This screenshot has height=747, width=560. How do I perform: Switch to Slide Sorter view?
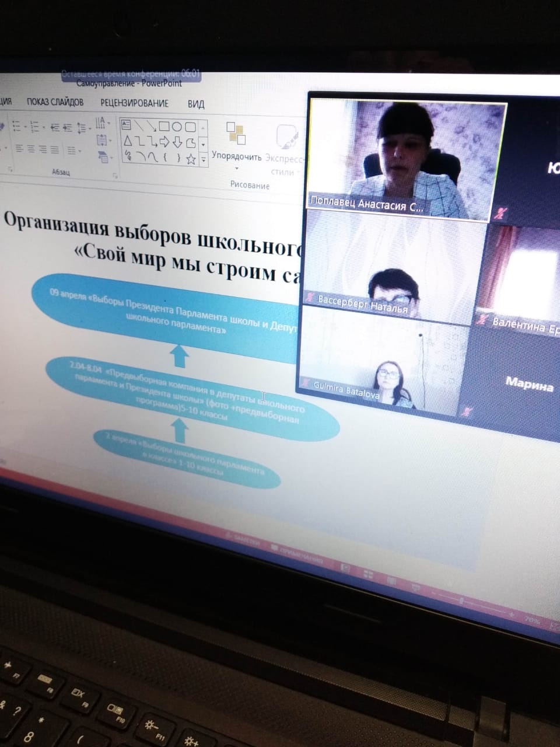368,574
